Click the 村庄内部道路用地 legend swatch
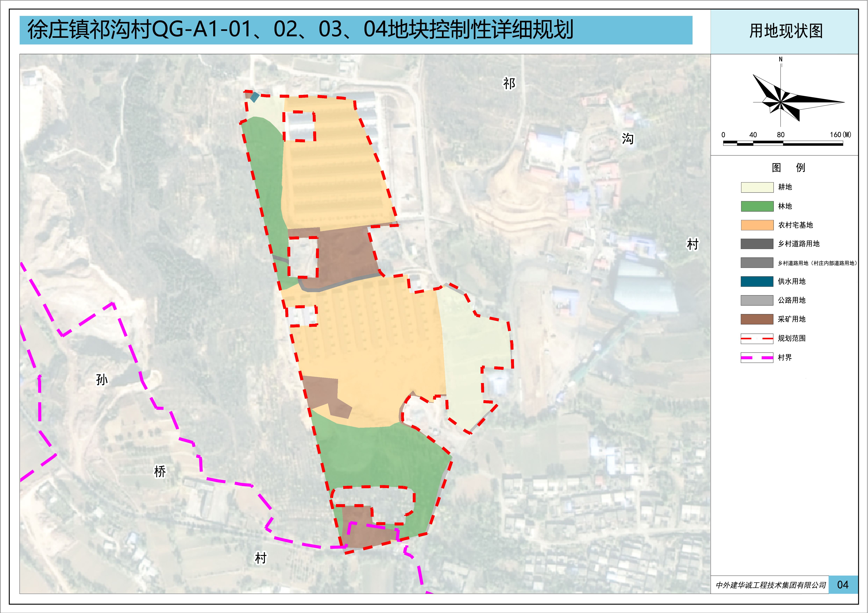Image resolution: width=868 pixels, height=613 pixels. click(x=757, y=263)
